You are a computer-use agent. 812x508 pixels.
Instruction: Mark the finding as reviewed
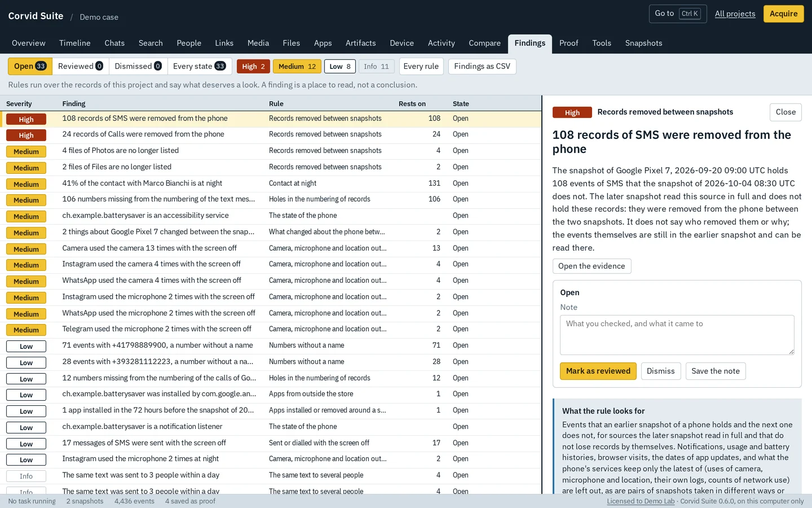click(598, 371)
